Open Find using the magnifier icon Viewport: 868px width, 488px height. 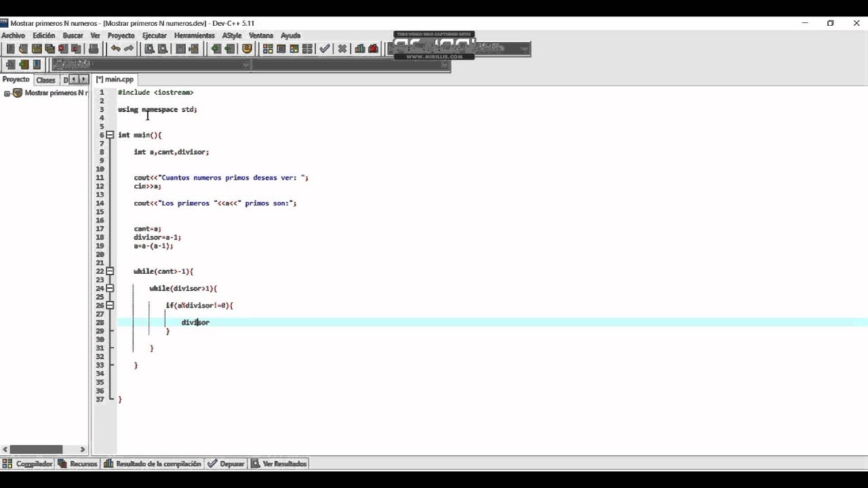click(149, 49)
